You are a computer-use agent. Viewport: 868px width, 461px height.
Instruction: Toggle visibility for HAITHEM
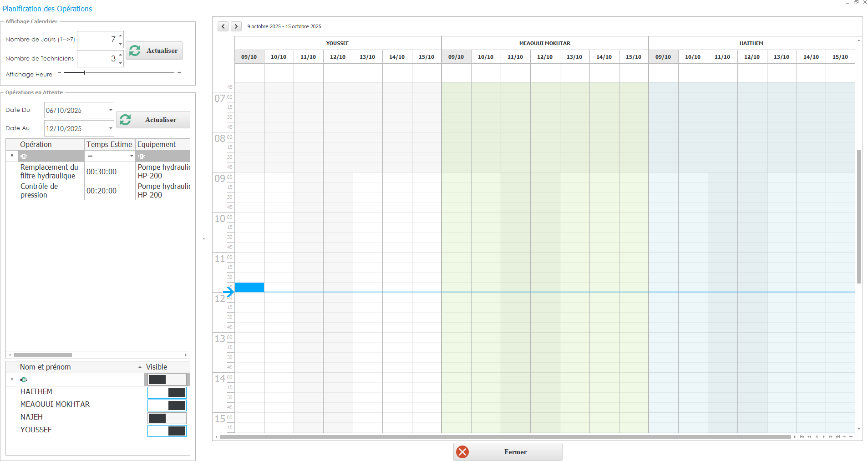click(x=167, y=393)
